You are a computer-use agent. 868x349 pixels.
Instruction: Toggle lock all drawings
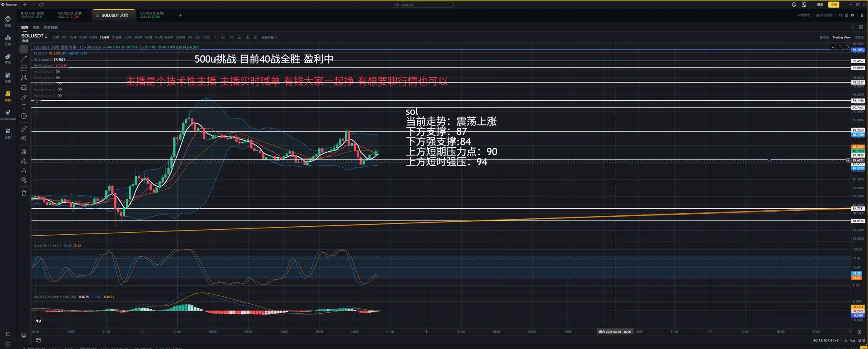pos(24,171)
